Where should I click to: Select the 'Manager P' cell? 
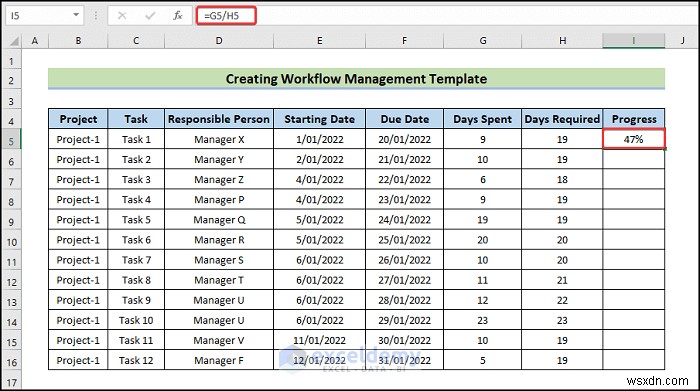[x=219, y=200]
